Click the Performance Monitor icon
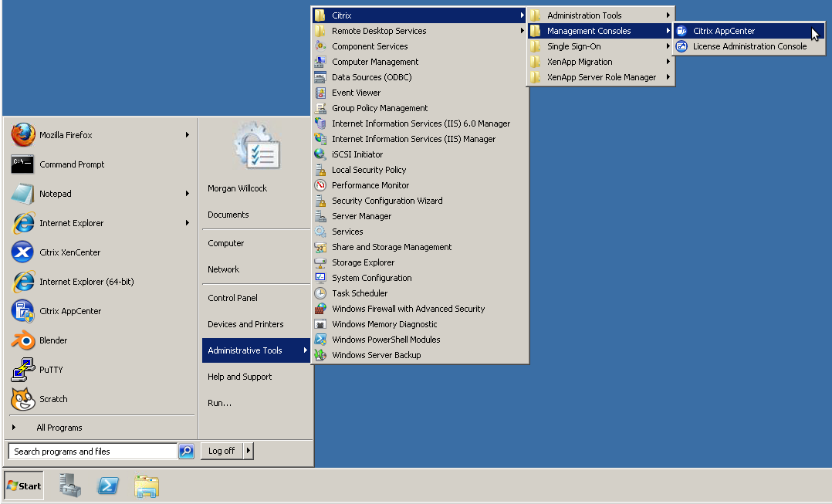The image size is (832, 504). point(320,185)
